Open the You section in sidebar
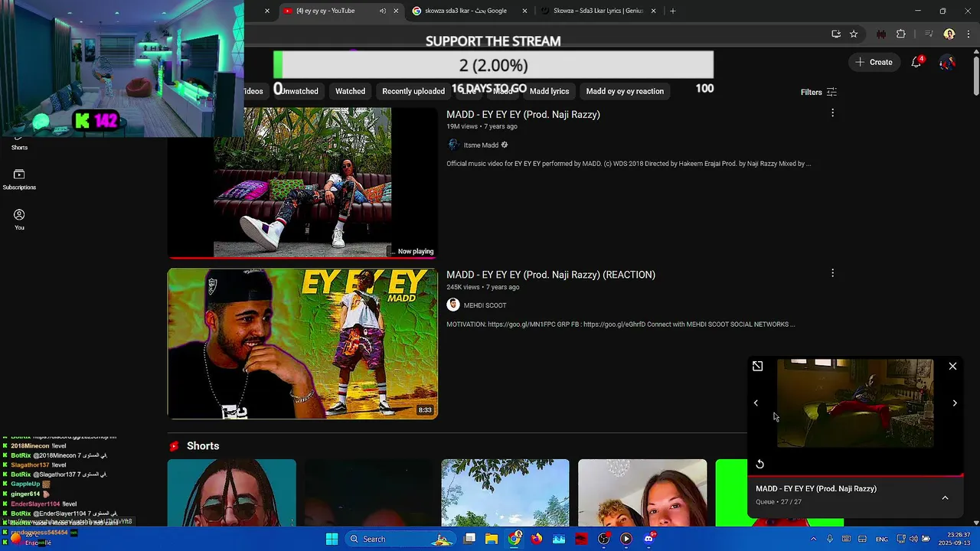The image size is (980, 551). point(19,220)
